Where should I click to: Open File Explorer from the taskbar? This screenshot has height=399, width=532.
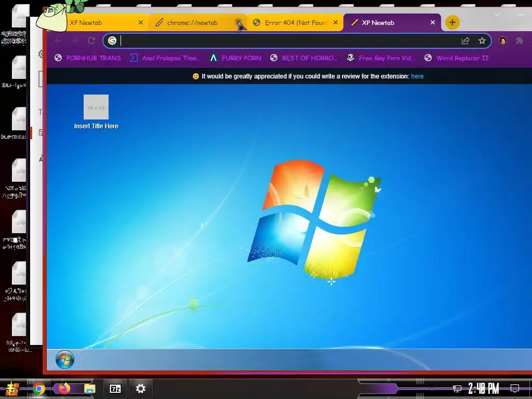89,389
